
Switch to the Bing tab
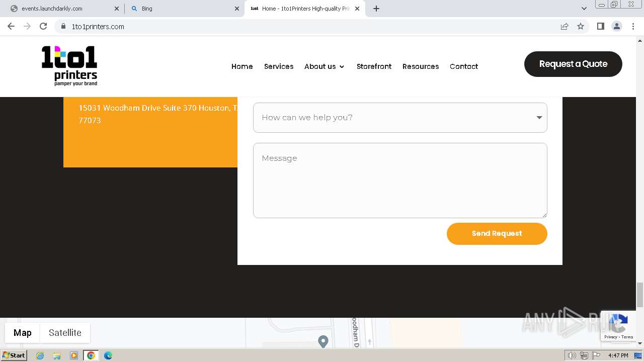coord(185,9)
